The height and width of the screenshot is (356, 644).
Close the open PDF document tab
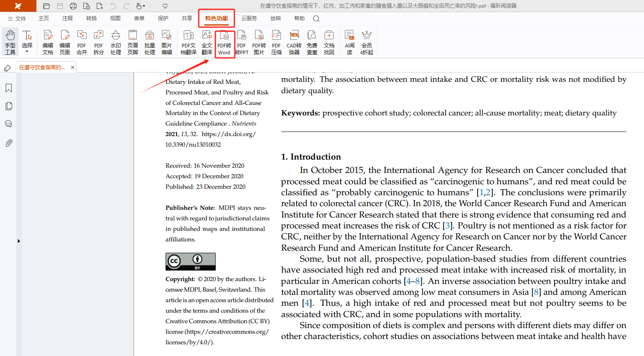pos(73,67)
